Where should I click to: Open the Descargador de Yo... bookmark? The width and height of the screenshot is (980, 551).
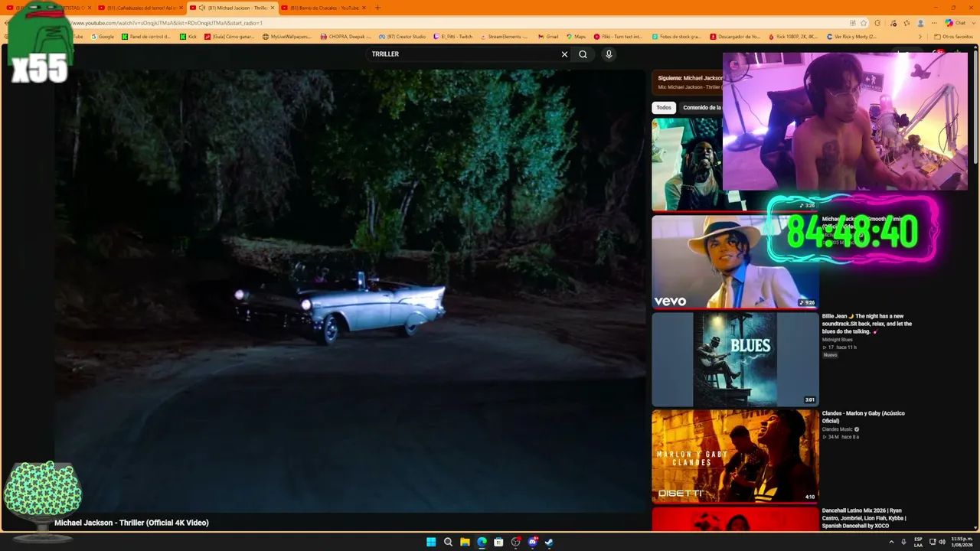(x=735, y=36)
